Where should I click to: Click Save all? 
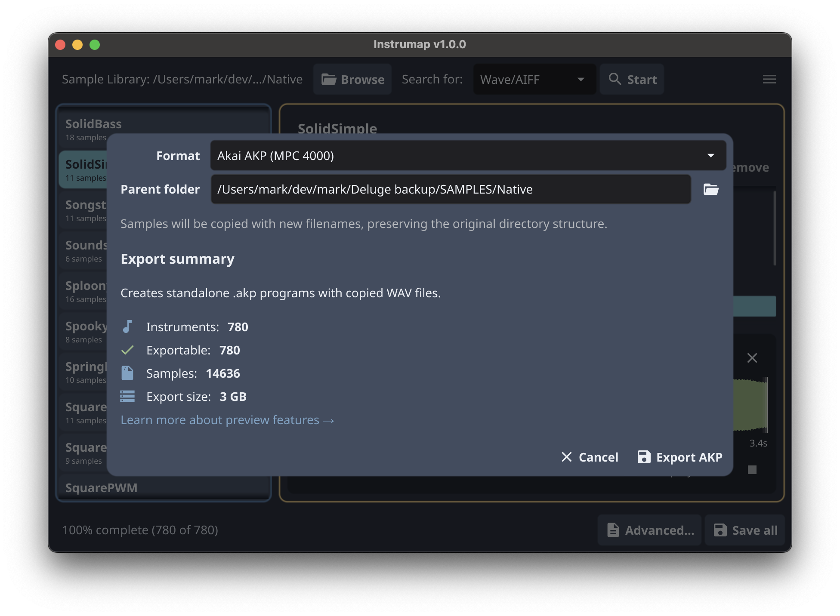click(745, 530)
